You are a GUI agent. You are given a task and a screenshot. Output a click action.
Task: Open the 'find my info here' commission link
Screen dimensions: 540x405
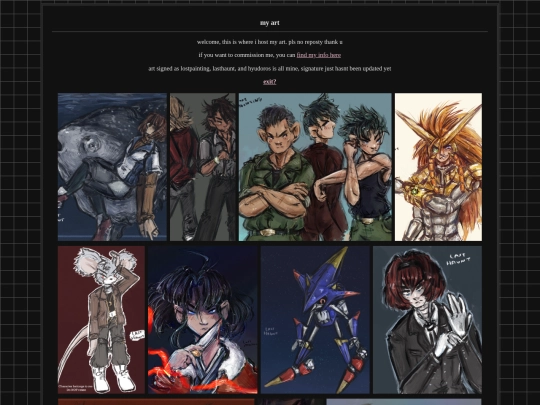tap(319, 55)
